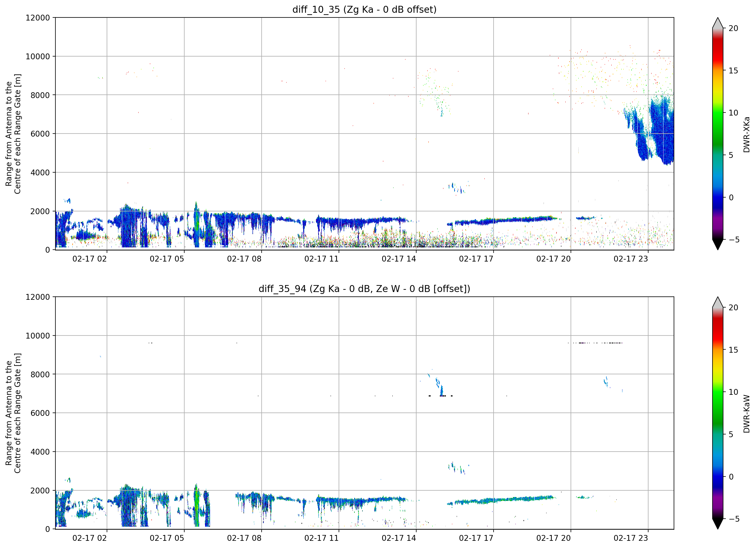The image size is (756, 548).
Task: Click the 8000 tick on top plot
Action: [40, 95]
